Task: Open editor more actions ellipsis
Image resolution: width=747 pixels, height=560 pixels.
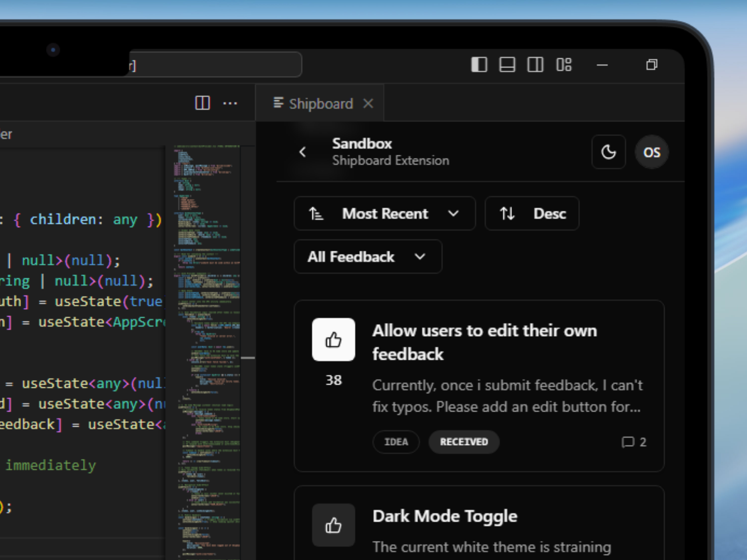Action: [230, 103]
